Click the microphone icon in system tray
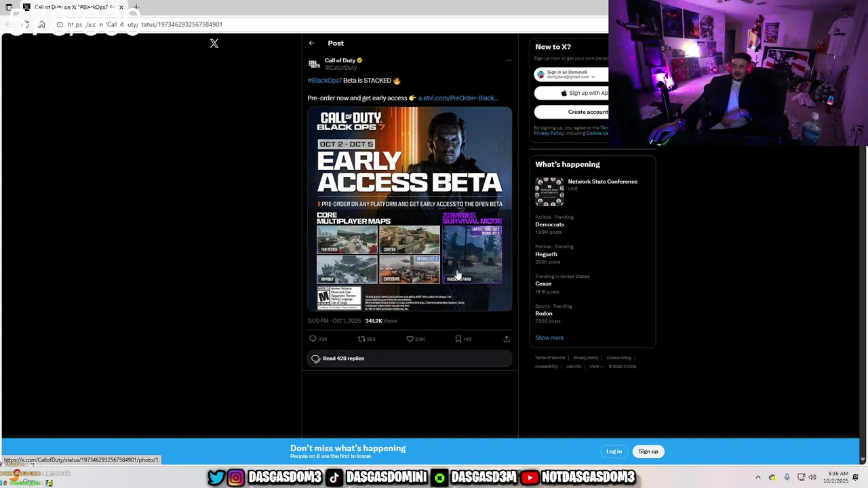This screenshot has width=868, height=488. 787,478
